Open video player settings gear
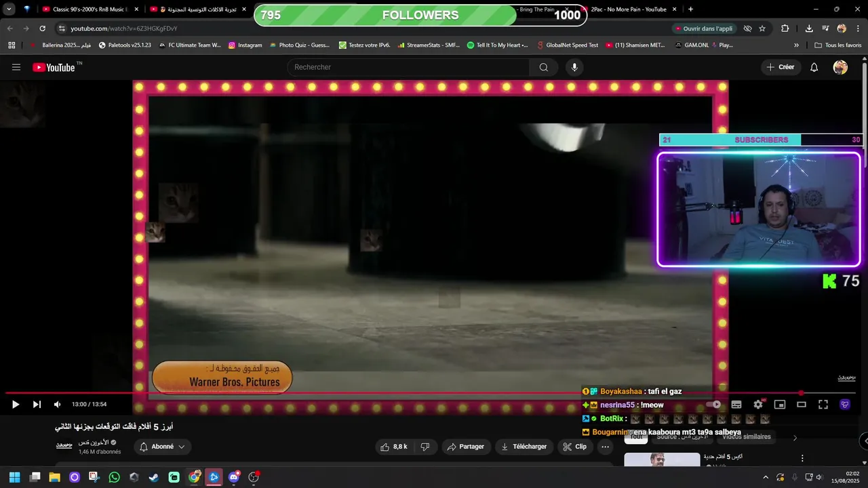Viewport: 868px width, 488px height. point(758,405)
